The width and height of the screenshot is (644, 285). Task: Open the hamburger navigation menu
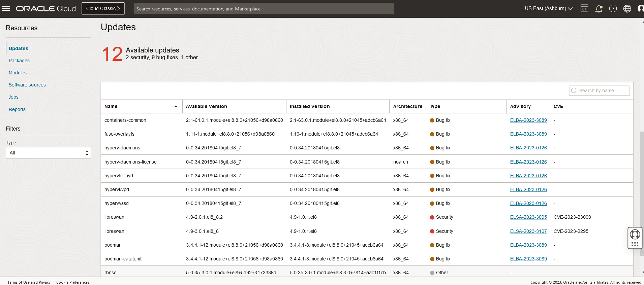point(6,8)
